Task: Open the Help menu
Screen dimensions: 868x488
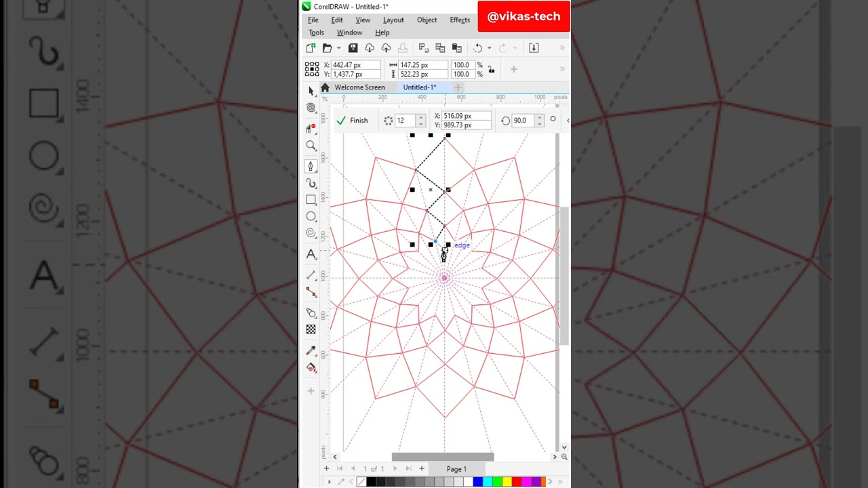Action: (382, 33)
